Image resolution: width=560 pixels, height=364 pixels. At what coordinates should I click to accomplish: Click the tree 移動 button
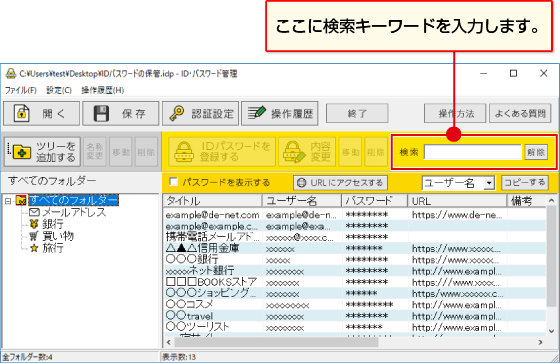[121, 152]
